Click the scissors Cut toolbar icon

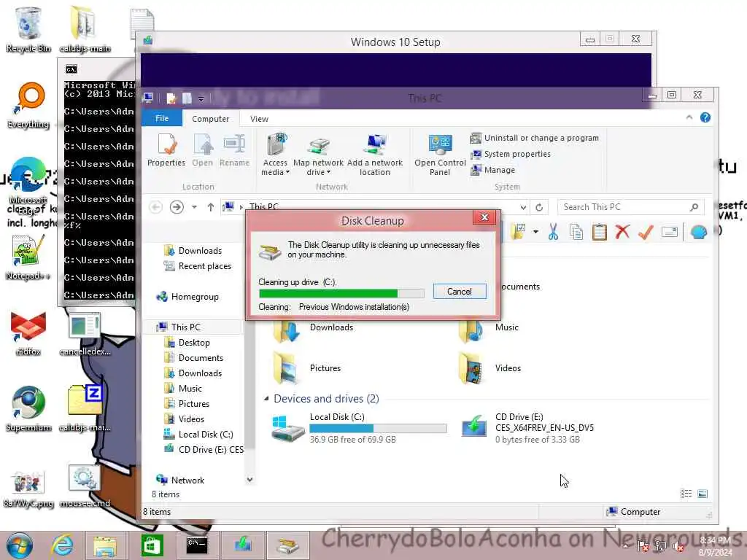(553, 233)
